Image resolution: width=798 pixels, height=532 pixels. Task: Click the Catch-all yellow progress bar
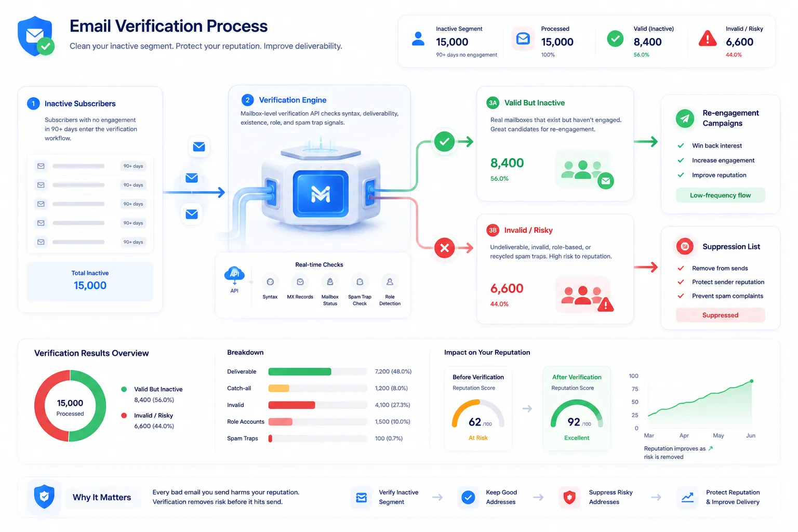pyautogui.click(x=278, y=388)
